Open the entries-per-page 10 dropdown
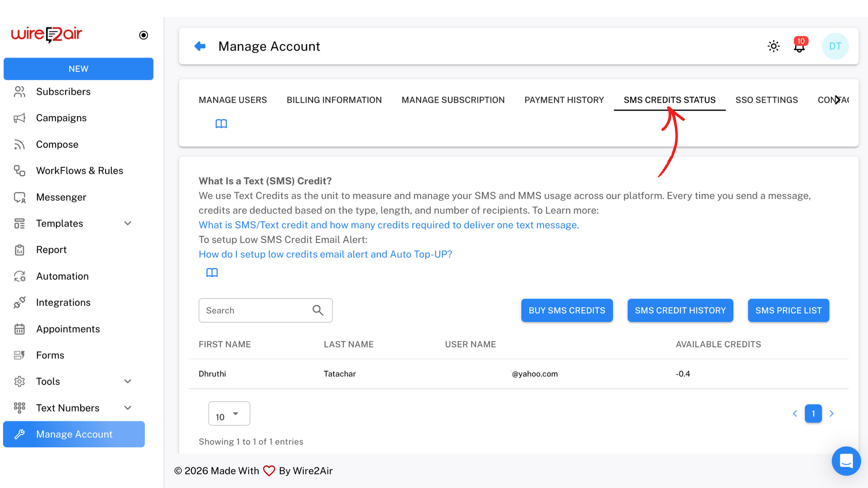Image resolution: width=868 pixels, height=488 pixels. click(229, 413)
